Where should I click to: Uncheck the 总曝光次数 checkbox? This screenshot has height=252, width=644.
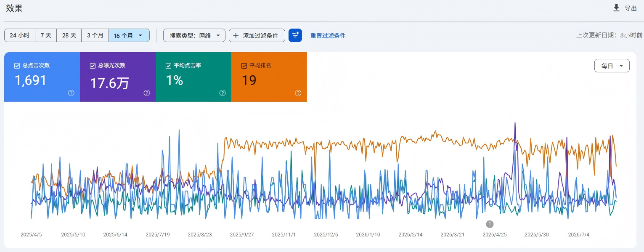tap(93, 66)
